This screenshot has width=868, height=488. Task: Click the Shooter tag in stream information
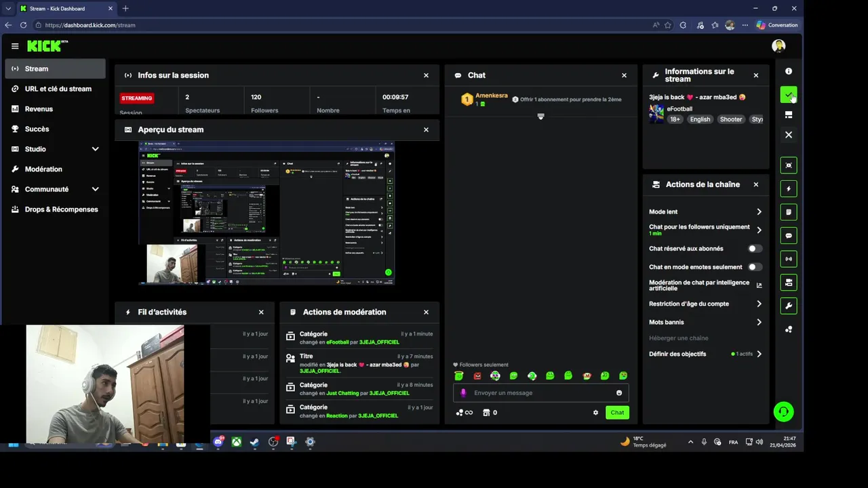[x=730, y=119]
